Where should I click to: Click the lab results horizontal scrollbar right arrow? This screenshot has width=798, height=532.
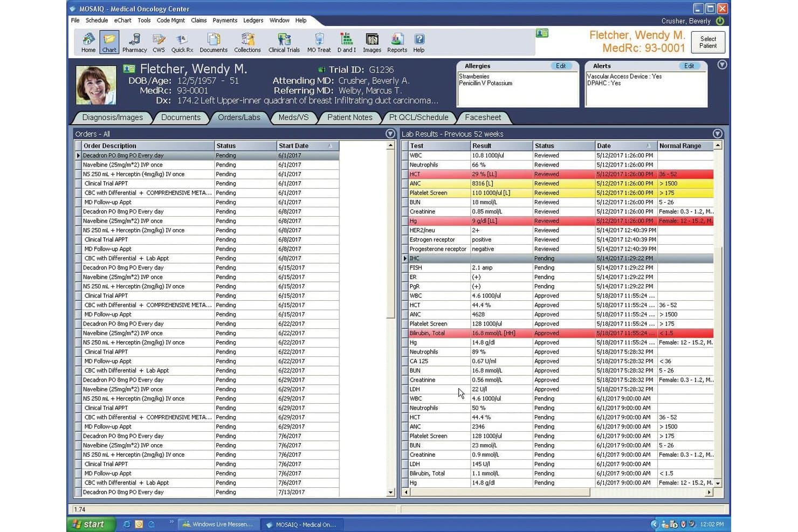pos(709,492)
